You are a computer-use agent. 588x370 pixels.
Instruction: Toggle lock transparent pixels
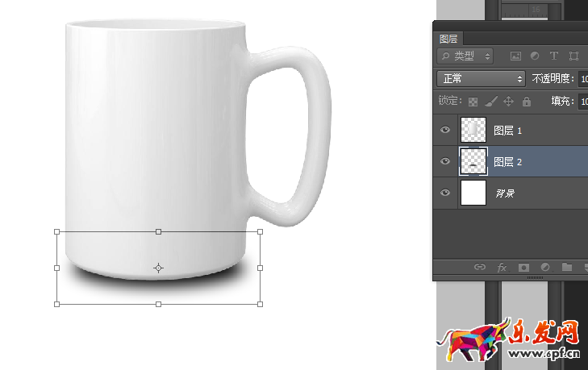click(473, 102)
